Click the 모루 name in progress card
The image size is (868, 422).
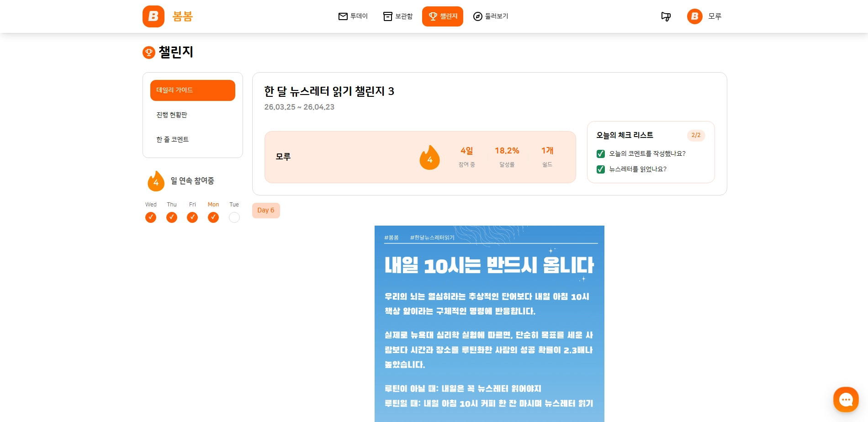point(283,157)
